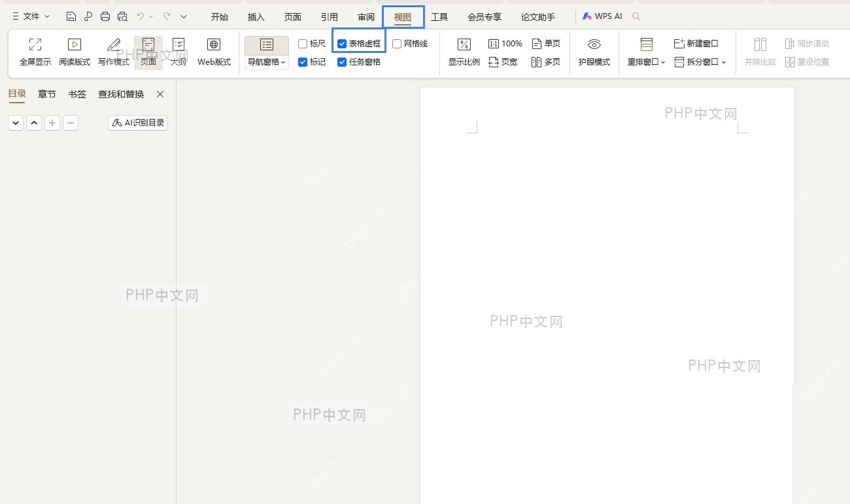Switch to 阅读版式 reading layout
Screen dimensions: 850x504
(x=75, y=52)
